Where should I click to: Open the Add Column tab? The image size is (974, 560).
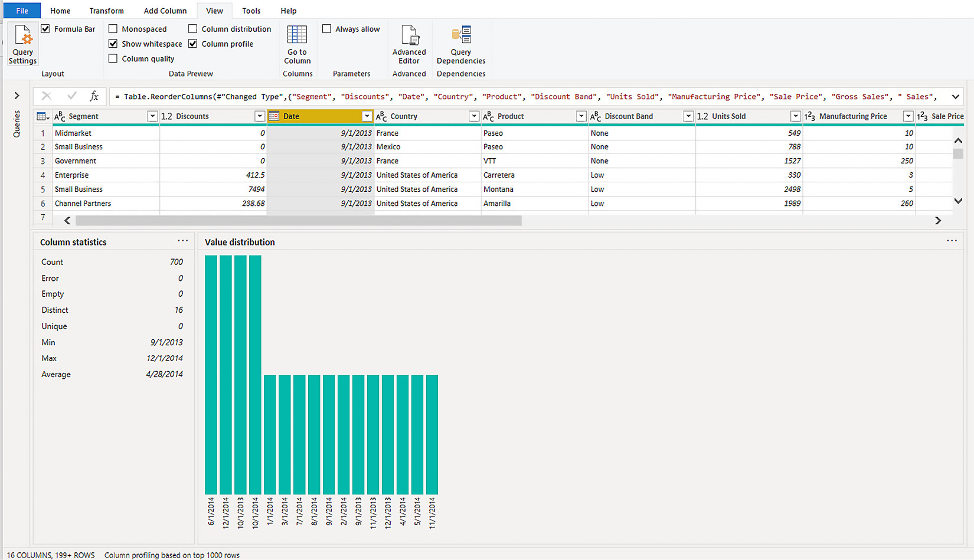point(165,11)
